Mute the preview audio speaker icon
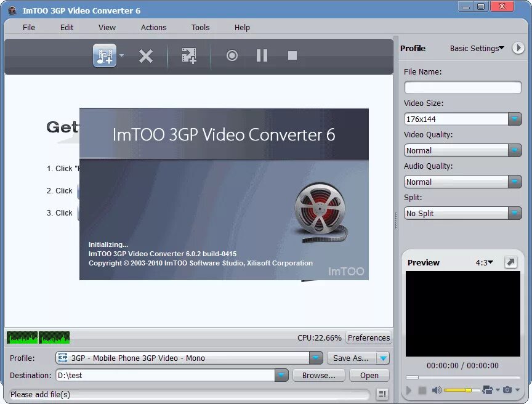The height and width of the screenshot is (404, 532). click(436, 390)
